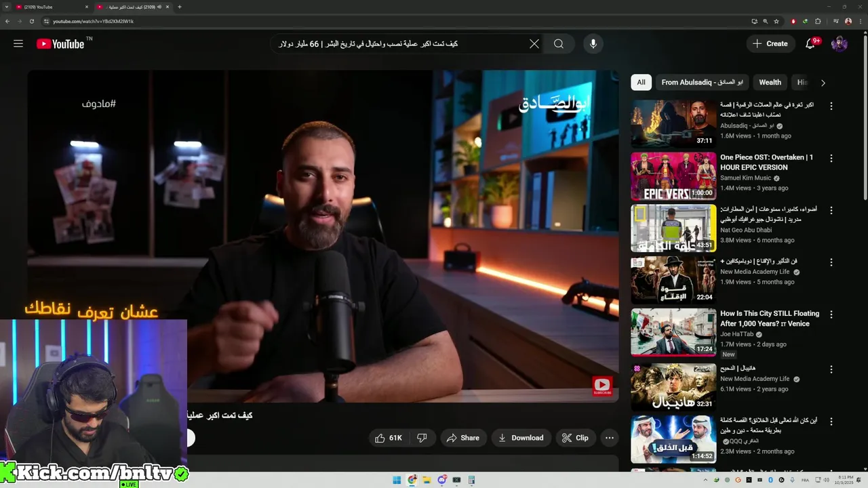Open 22:04 video thumbnail

pyautogui.click(x=673, y=281)
